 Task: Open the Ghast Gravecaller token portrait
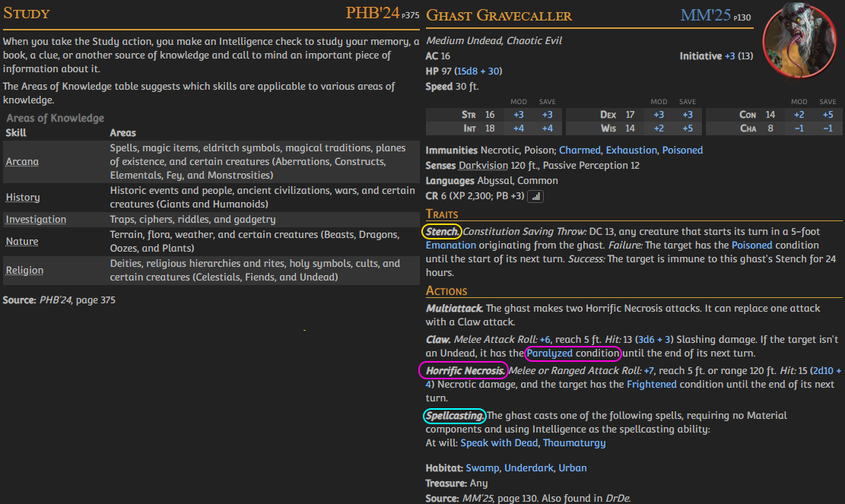[799, 40]
